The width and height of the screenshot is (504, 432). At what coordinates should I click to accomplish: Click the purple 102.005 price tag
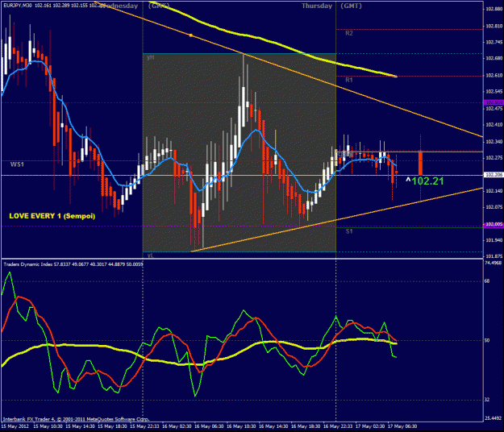pyautogui.click(x=494, y=224)
